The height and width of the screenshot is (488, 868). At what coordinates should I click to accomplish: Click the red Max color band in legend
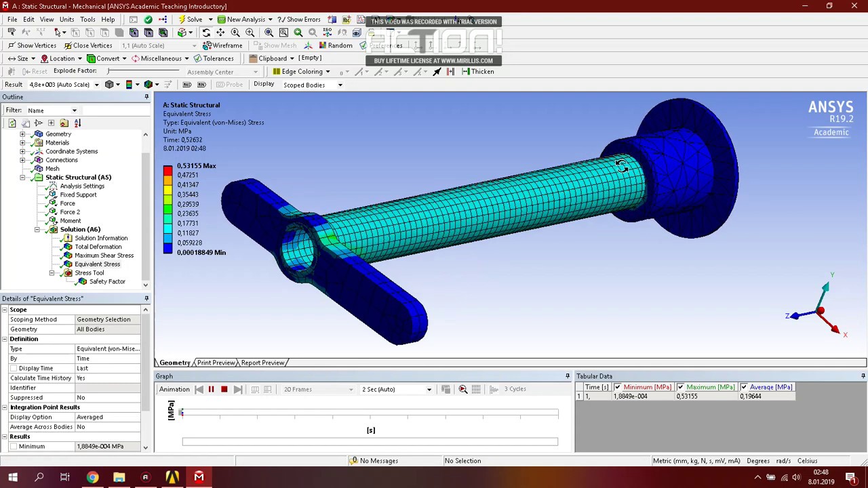pyautogui.click(x=167, y=170)
